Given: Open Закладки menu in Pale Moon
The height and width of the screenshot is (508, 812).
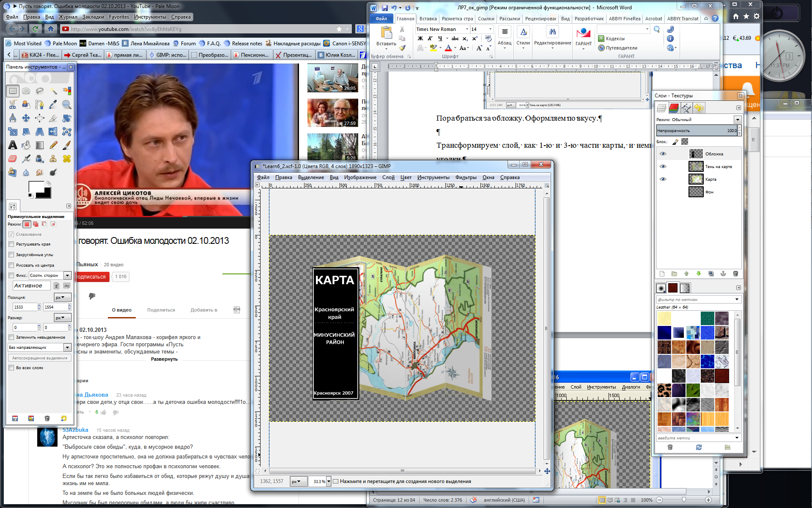Looking at the screenshot, I should coord(93,17).
